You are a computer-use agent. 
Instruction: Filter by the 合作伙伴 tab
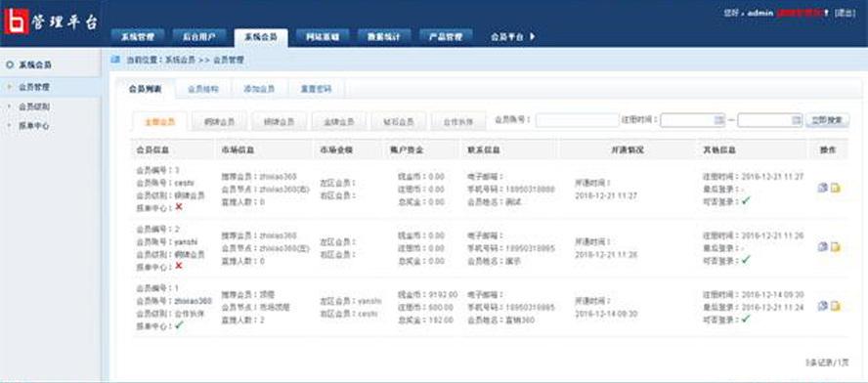pos(458,121)
